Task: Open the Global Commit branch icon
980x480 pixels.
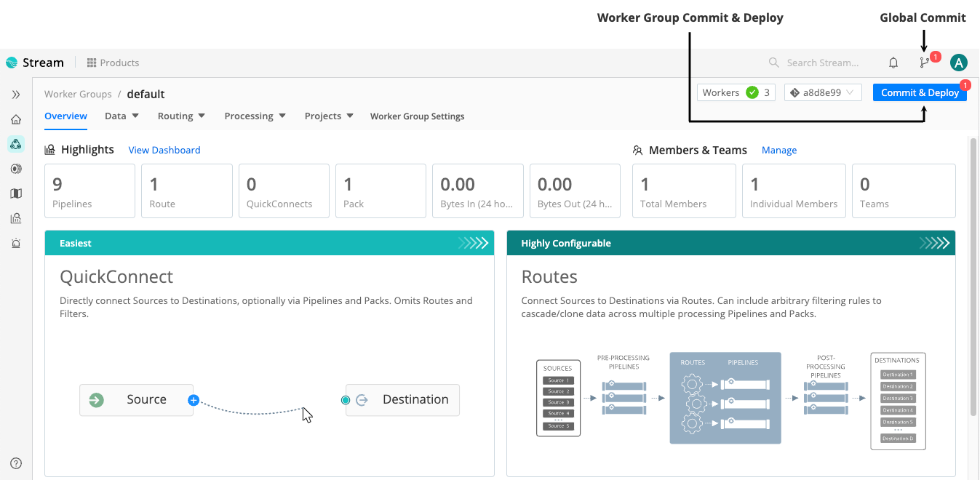Action: [x=923, y=63]
